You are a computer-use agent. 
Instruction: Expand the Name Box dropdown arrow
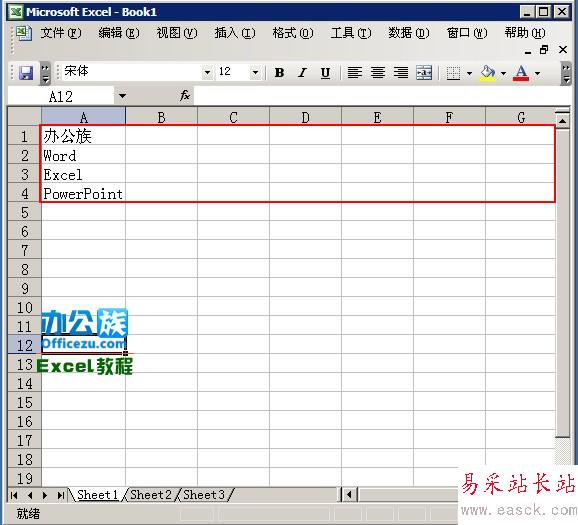pyautogui.click(x=122, y=96)
